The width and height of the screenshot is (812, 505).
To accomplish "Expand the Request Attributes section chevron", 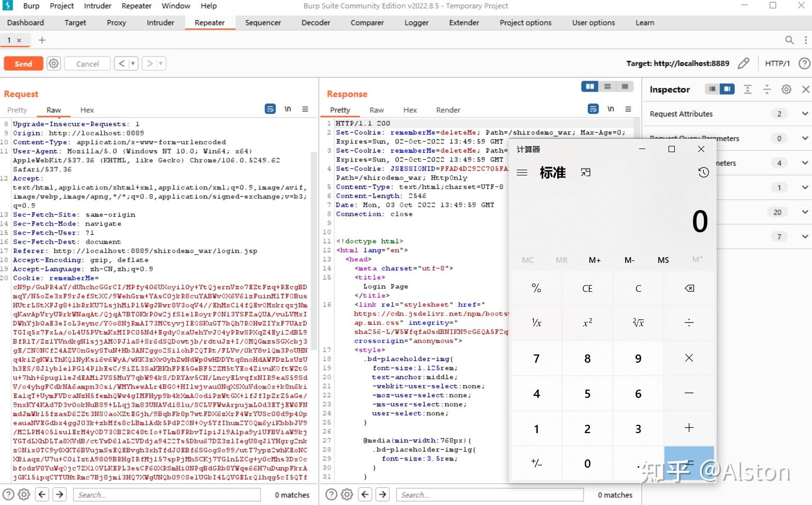I will tap(805, 114).
